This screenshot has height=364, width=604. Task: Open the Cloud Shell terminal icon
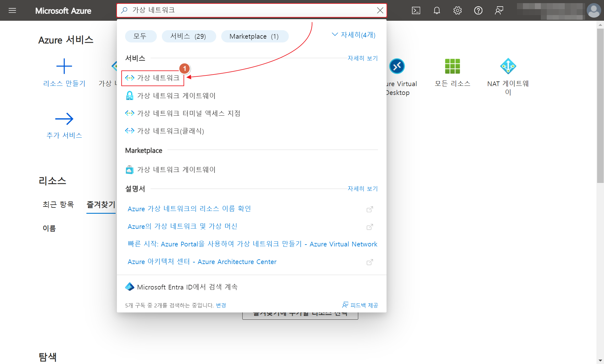416,10
